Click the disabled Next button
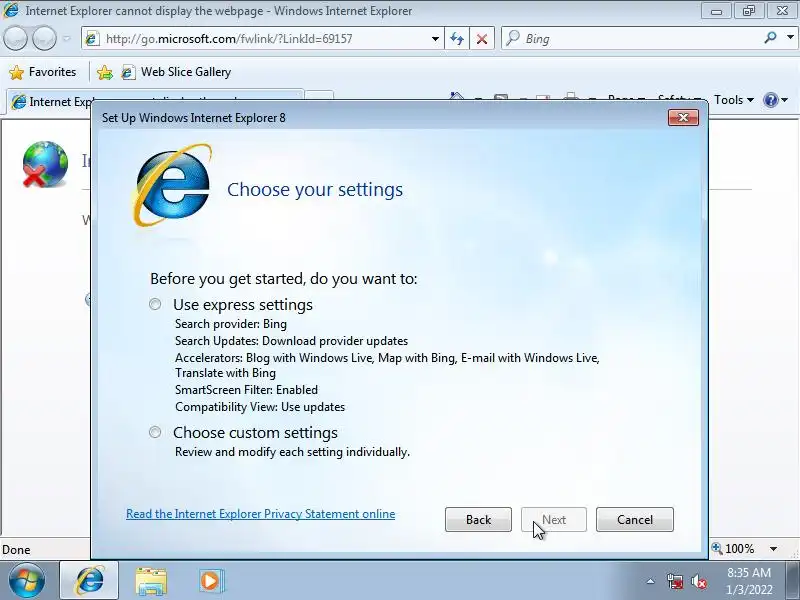Viewport: 800px width, 600px height. click(x=554, y=519)
